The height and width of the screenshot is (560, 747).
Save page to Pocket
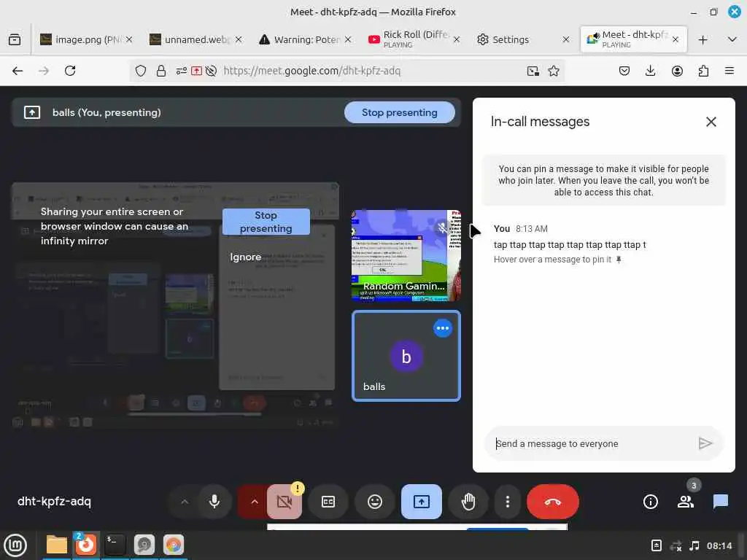pyautogui.click(x=624, y=71)
